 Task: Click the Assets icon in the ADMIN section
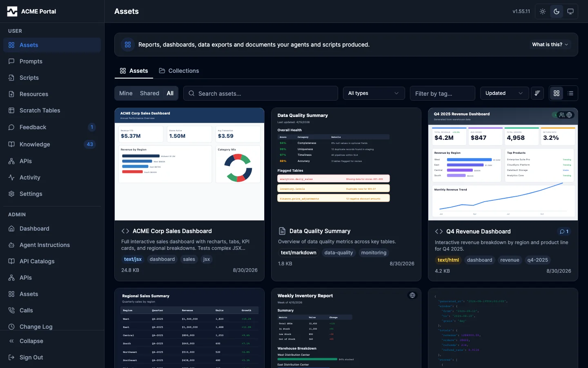pos(11,294)
